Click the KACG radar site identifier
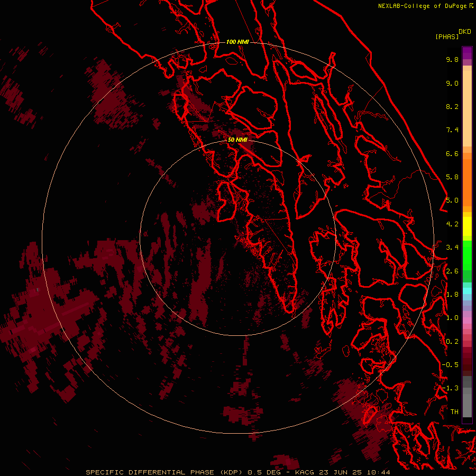Image resolution: width=476 pixels, height=476 pixels. 305,472
